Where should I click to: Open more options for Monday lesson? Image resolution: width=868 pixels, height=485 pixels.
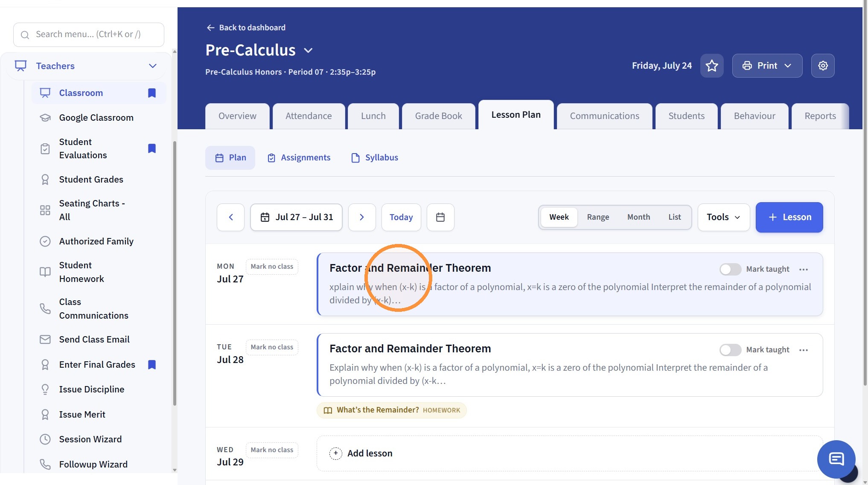(804, 270)
